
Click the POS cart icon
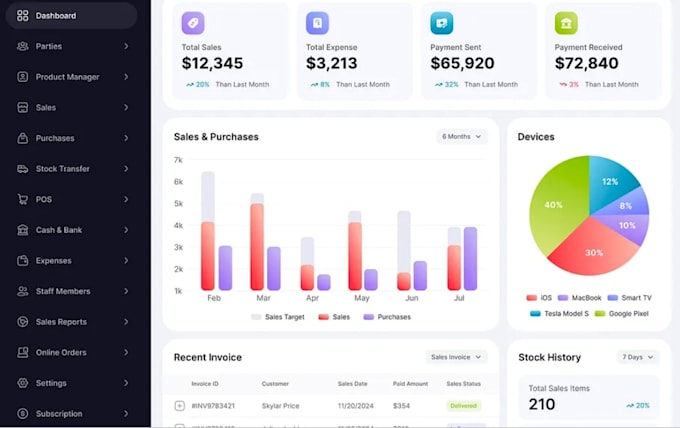tap(23, 199)
